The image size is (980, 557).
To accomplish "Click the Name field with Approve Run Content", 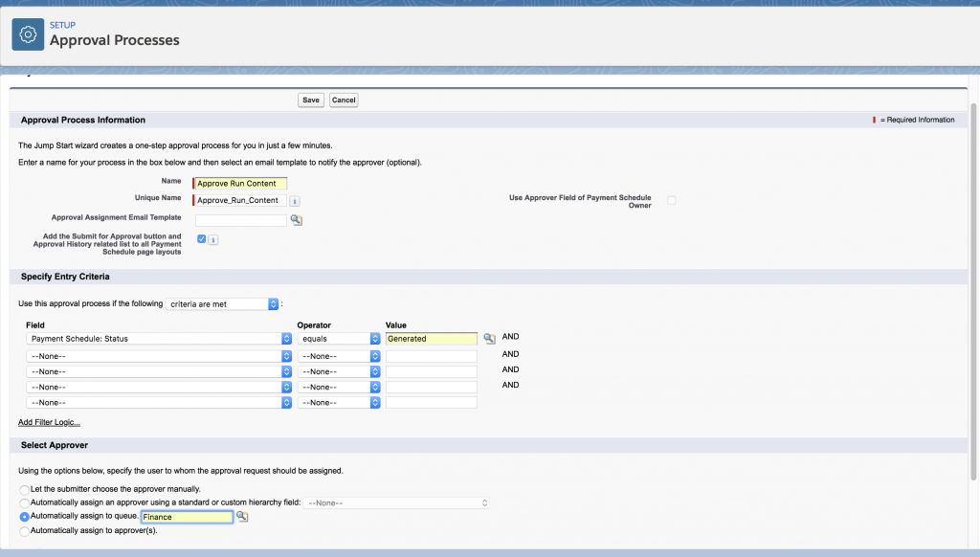I will tap(240, 183).
